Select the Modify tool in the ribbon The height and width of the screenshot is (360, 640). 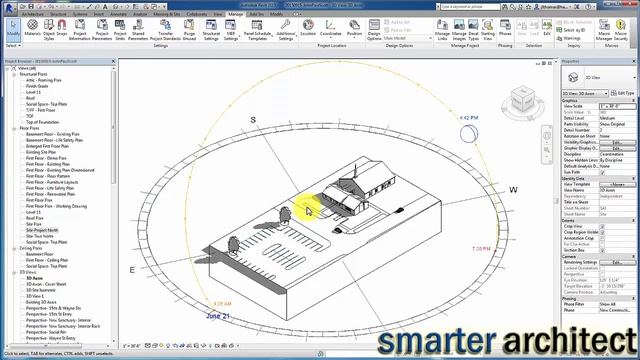(x=13, y=29)
